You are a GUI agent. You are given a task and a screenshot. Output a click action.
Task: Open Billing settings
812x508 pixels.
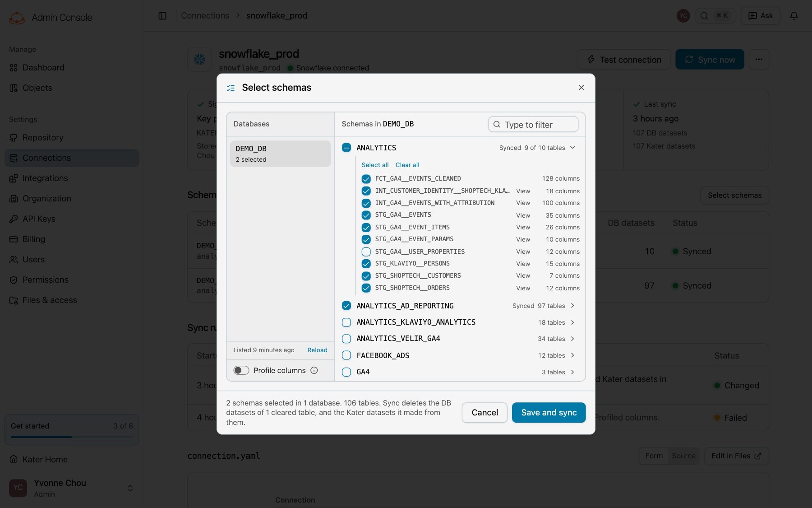pyautogui.click(x=72, y=239)
